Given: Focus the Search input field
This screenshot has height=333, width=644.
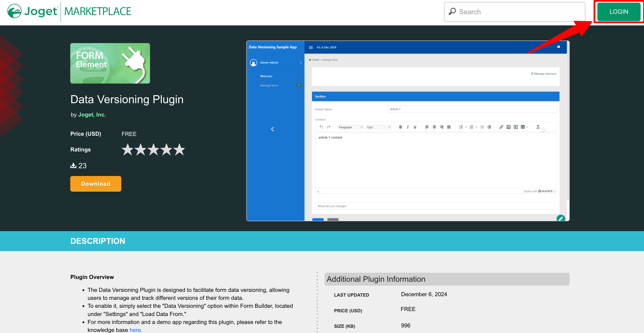Looking at the screenshot, I should 514,12.
